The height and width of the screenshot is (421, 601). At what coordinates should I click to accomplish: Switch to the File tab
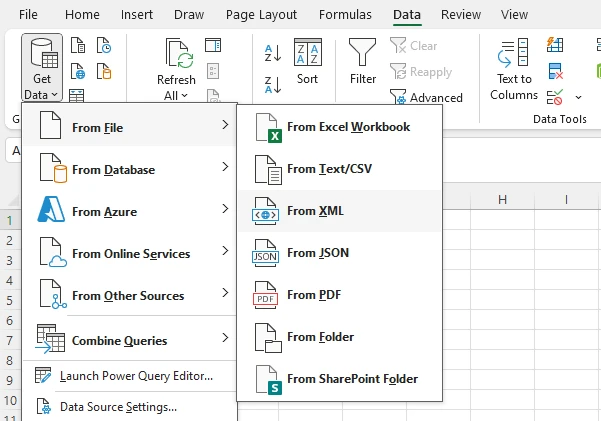(x=28, y=15)
